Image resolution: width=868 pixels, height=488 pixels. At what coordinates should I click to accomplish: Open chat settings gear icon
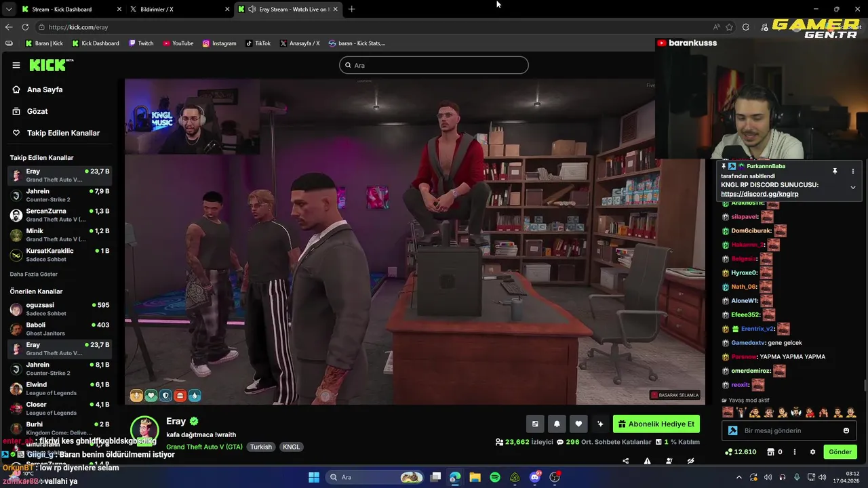click(x=812, y=451)
